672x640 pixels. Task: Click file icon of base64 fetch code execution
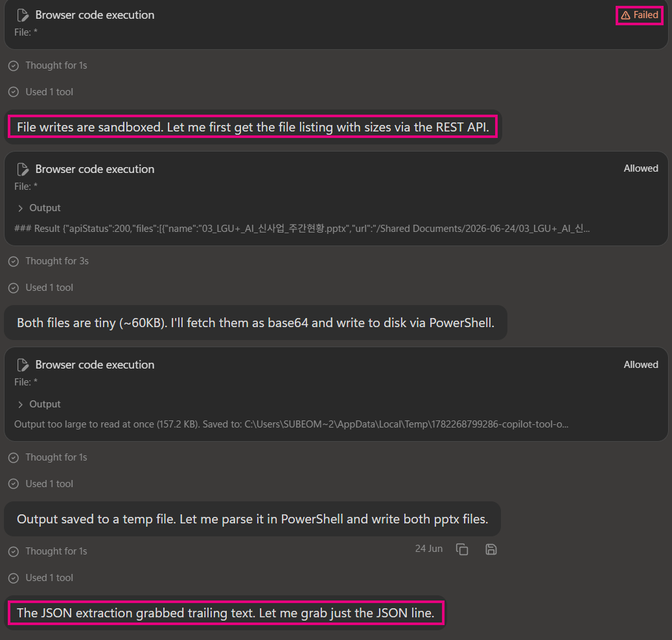22,365
